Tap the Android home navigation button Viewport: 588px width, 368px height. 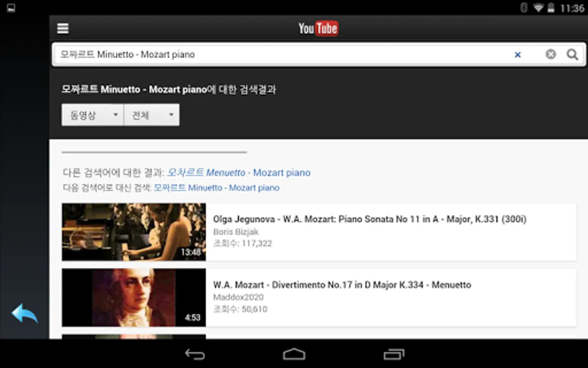tap(294, 354)
